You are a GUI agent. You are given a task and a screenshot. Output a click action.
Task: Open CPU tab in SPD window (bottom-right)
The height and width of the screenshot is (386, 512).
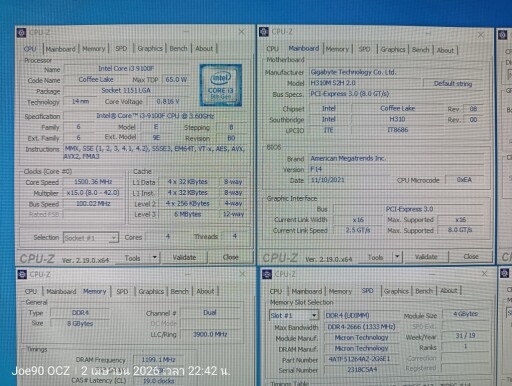[x=276, y=291]
